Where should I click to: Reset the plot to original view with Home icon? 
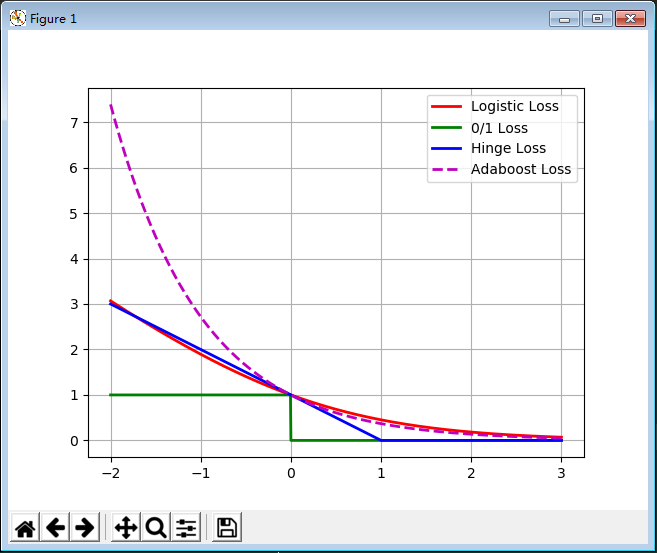click(x=25, y=527)
